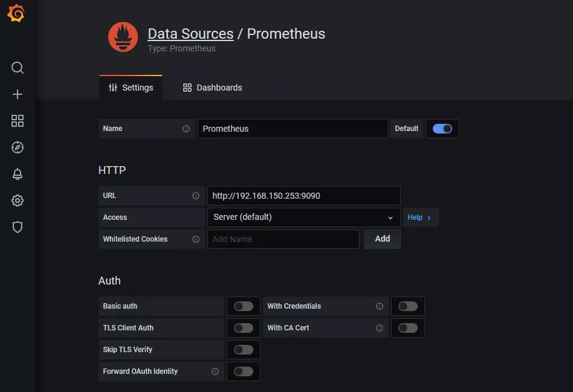The width and height of the screenshot is (573, 392).
Task: Open the sidebar search icon
Action: click(x=17, y=68)
